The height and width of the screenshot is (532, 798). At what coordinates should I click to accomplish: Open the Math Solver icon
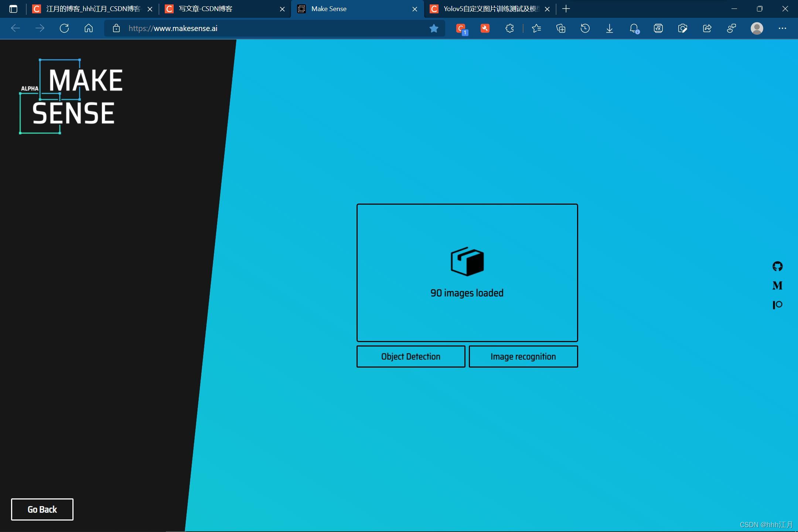coord(658,28)
